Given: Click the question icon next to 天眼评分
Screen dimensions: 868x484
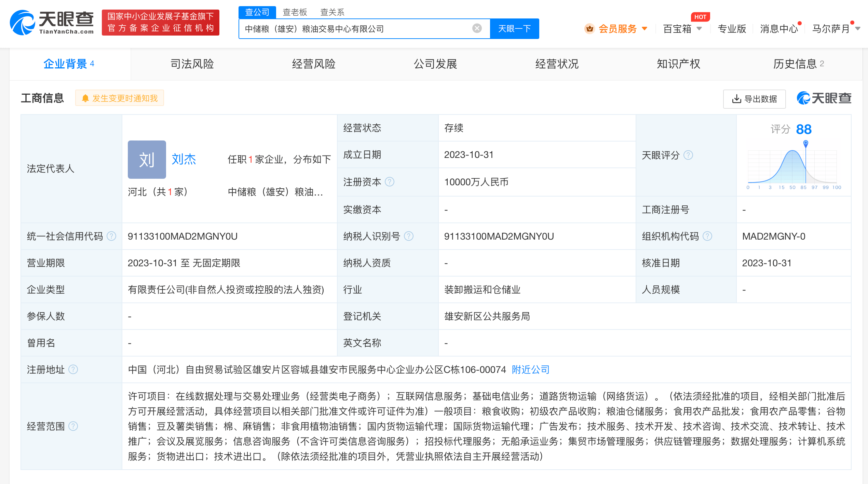Looking at the screenshot, I should tap(689, 155).
